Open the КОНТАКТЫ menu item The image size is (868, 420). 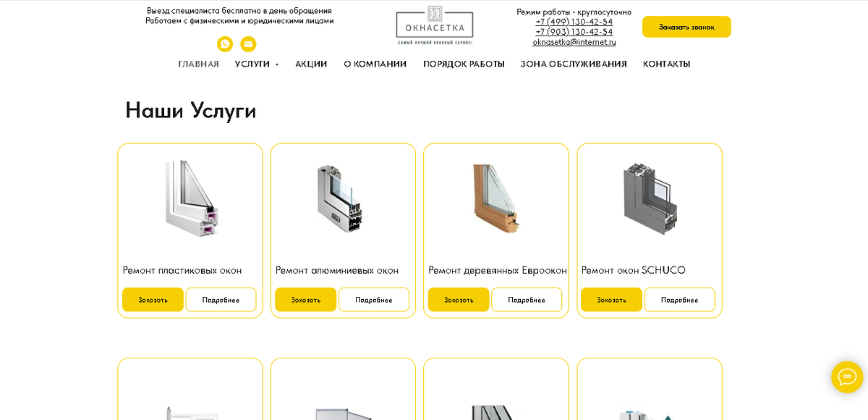667,64
